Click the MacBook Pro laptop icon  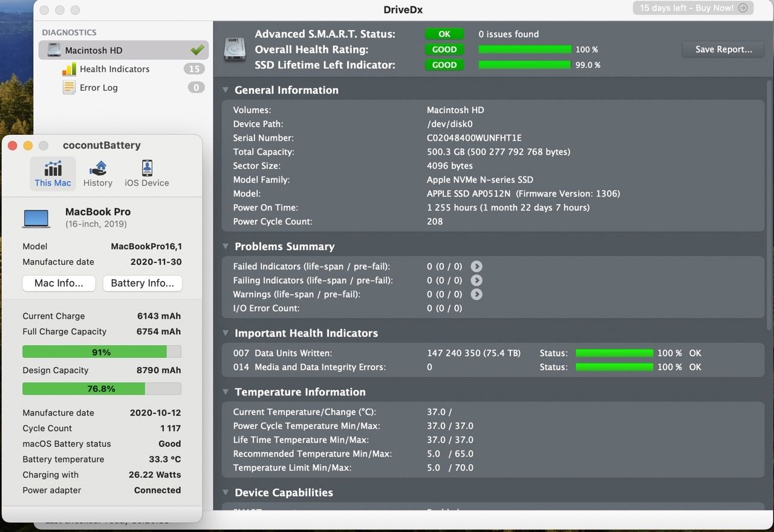click(36, 218)
